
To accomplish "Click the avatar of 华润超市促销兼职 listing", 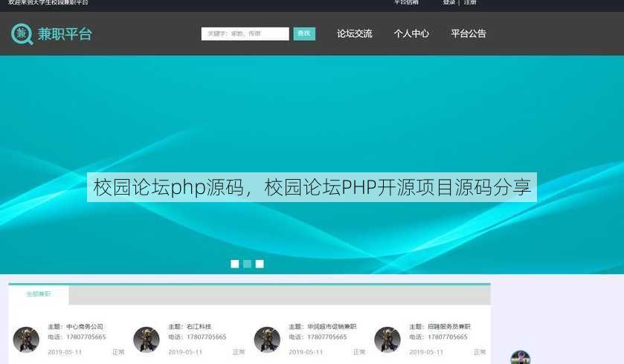I will pyautogui.click(x=267, y=339).
